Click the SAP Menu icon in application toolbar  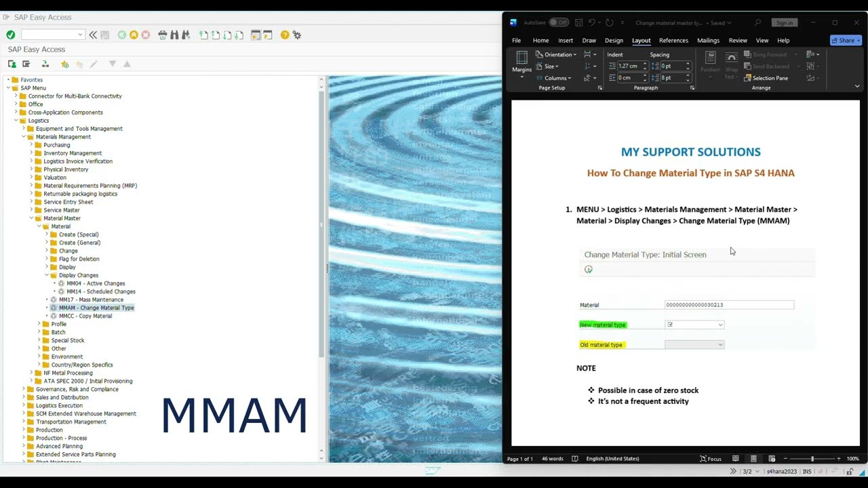pyautogui.click(x=26, y=64)
